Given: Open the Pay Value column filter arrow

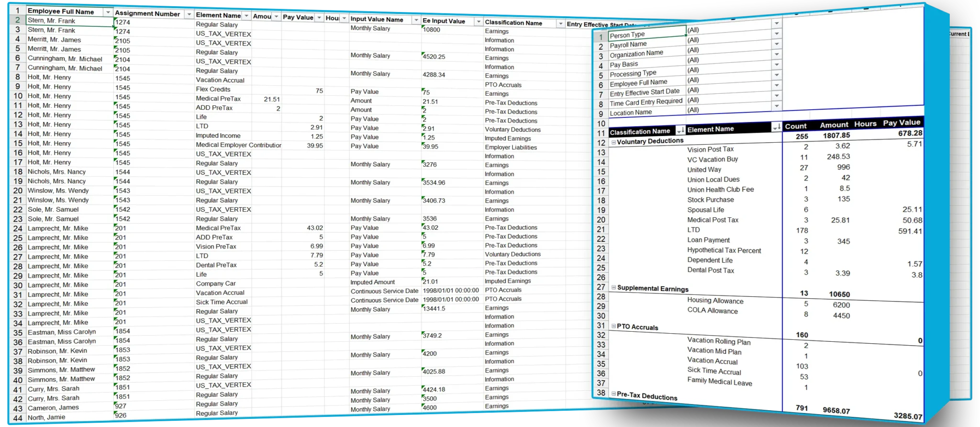Looking at the screenshot, I should pyautogui.click(x=319, y=17).
